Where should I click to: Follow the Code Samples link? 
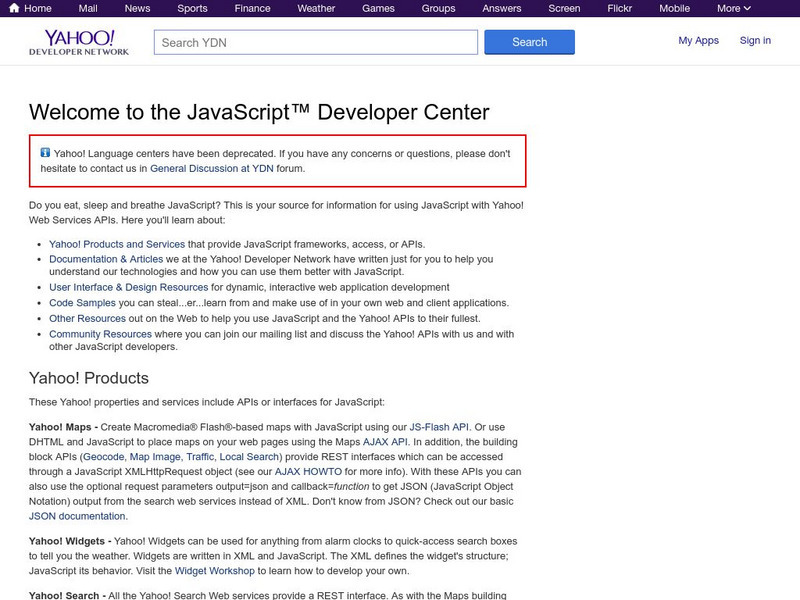tap(82, 303)
